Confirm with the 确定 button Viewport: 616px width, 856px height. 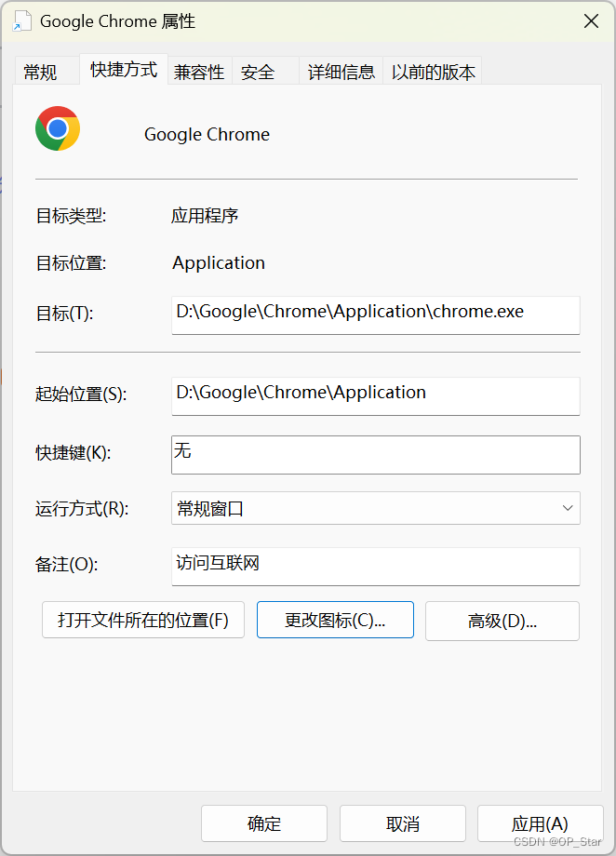click(264, 823)
